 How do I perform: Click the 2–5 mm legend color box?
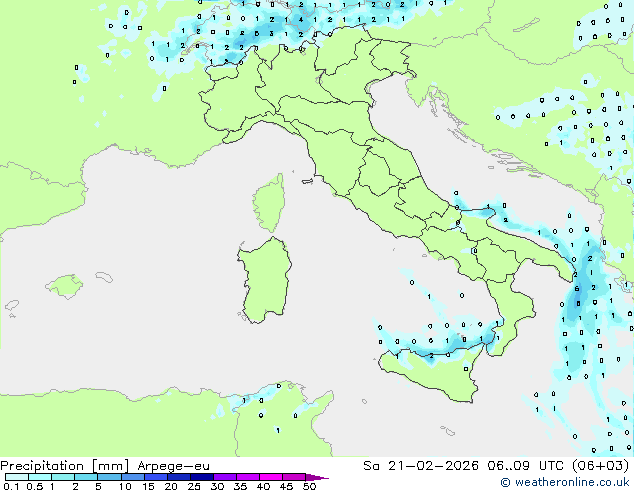(x=86, y=477)
